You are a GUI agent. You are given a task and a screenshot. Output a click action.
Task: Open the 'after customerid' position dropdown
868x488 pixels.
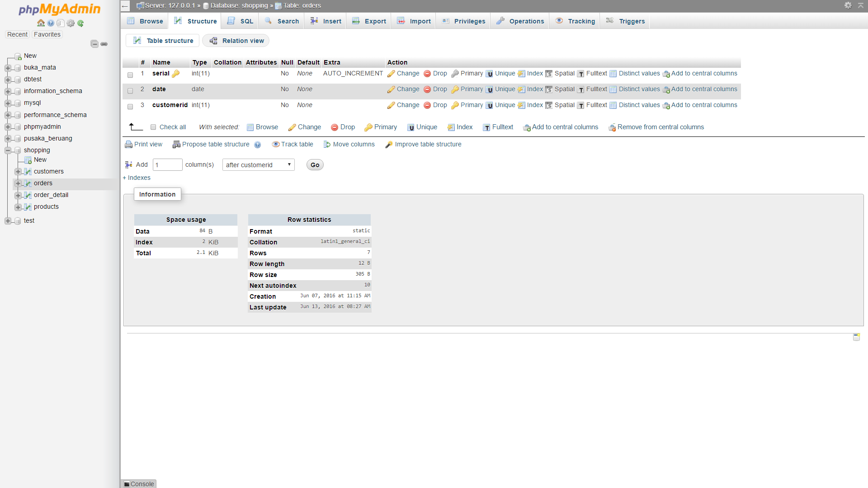pos(258,165)
